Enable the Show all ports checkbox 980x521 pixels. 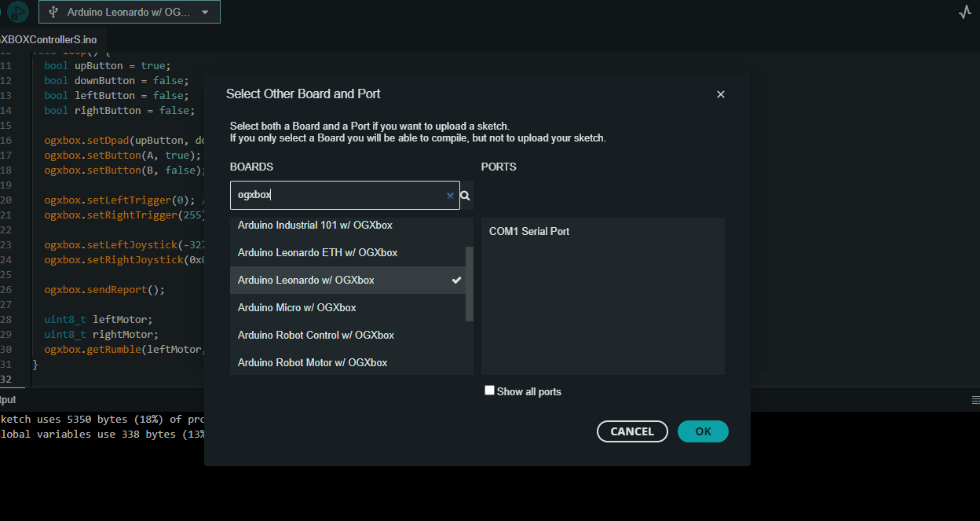[490, 391]
